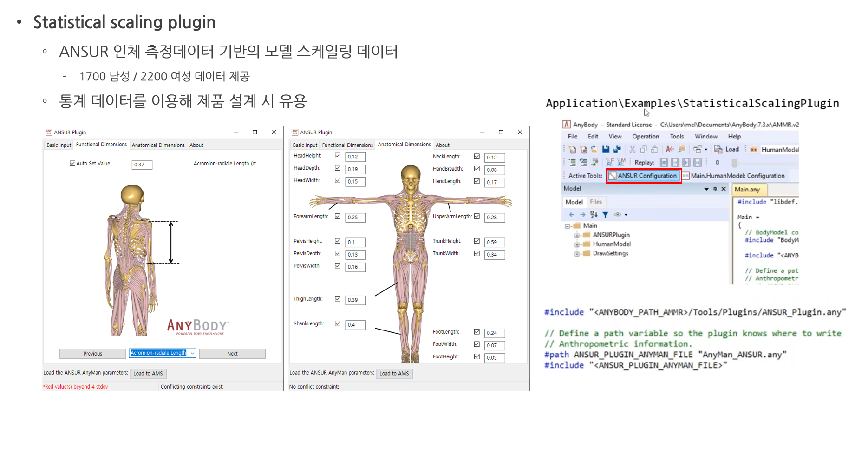Toggle the TrunkWidth checkbox
868x455 pixels.
[x=477, y=253]
